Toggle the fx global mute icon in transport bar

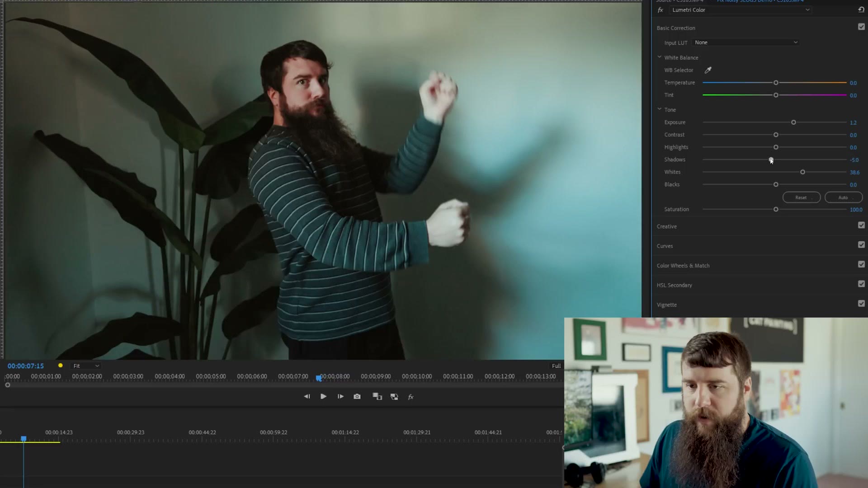(411, 397)
